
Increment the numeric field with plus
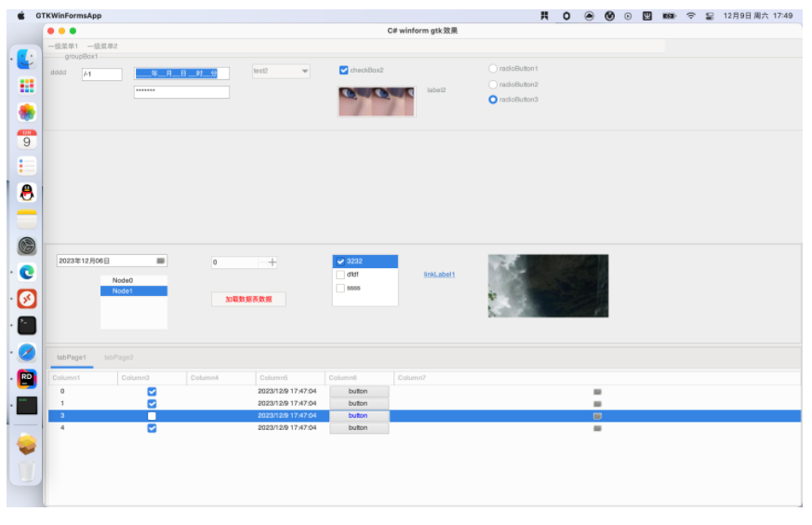coord(273,262)
